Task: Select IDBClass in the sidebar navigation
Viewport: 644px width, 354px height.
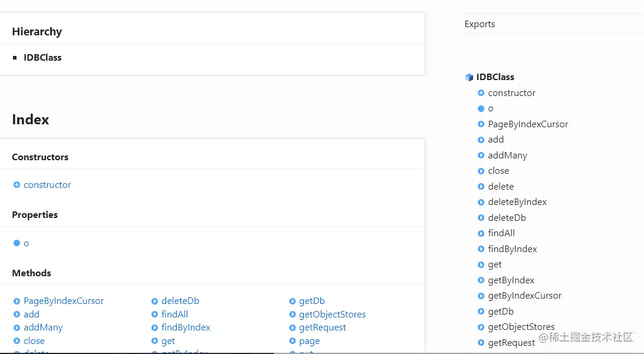Action: [x=495, y=77]
